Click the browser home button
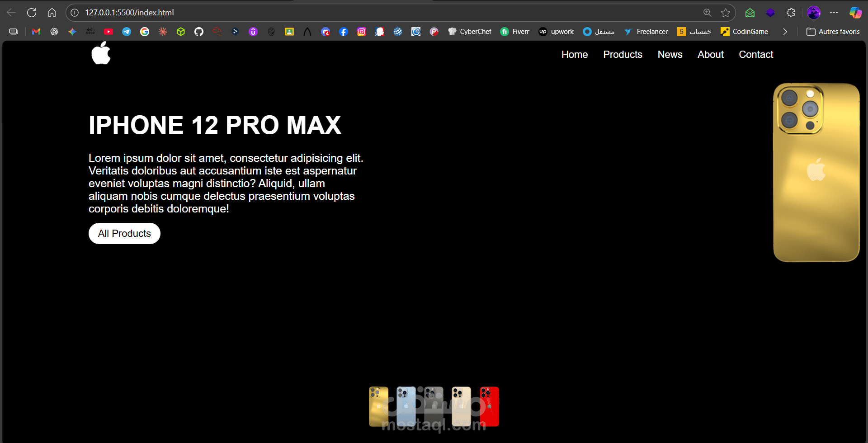868x443 pixels. 52,13
